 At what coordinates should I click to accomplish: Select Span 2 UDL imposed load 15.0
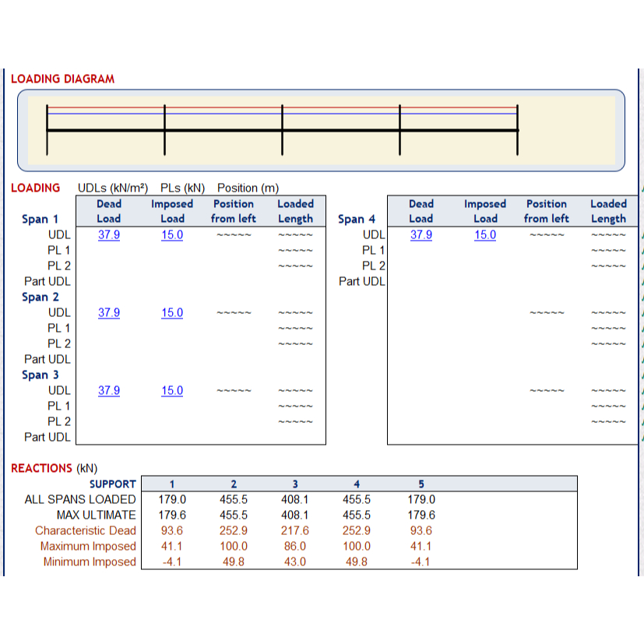[172, 312]
